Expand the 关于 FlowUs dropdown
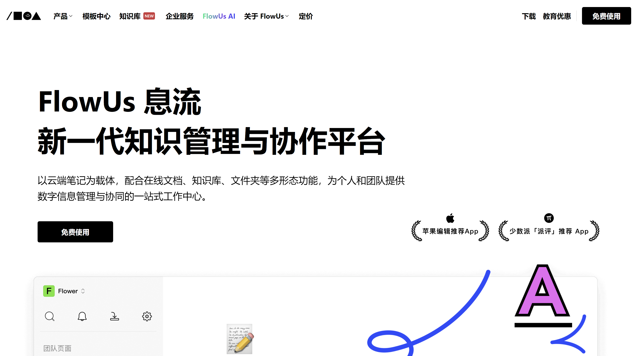Image resolution: width=644 pixels, height=356 pixels. click(x=266, y=16)
